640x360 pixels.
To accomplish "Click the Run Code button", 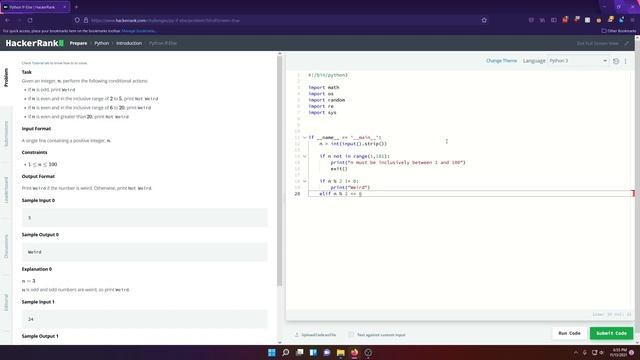I will tap(569, 333).
